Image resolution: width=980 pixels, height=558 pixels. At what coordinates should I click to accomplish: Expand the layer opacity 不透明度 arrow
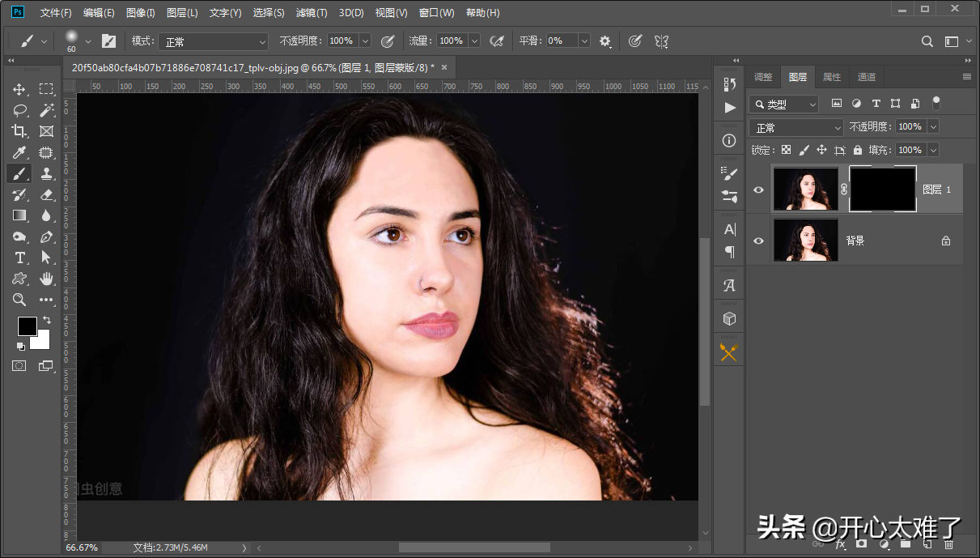click(933, 127)
